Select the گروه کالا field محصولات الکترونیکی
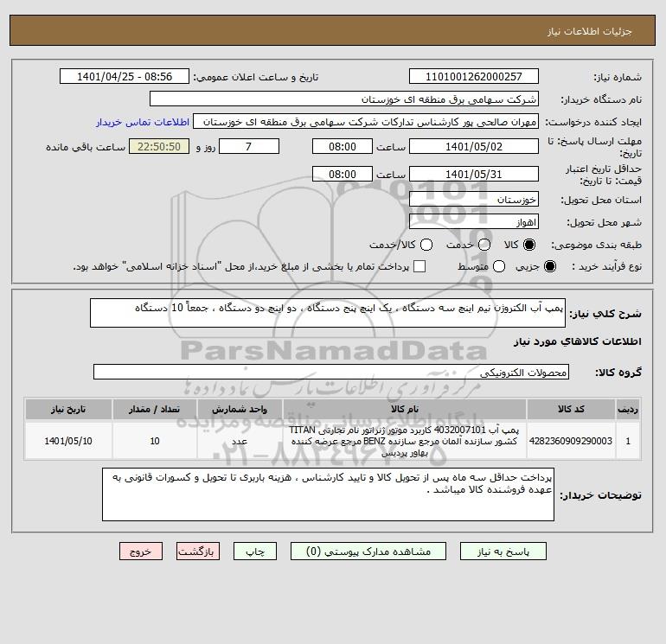This screenshot has width=666, height=644. [x=331, y=373]
